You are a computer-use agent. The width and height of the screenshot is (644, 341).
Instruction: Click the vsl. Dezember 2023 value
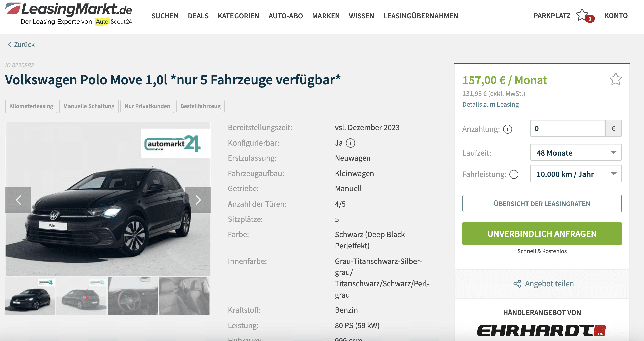(x=367, y=128)
